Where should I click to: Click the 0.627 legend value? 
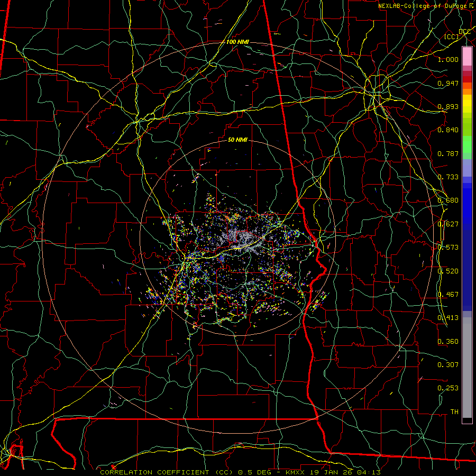click(x=448, y=224)
